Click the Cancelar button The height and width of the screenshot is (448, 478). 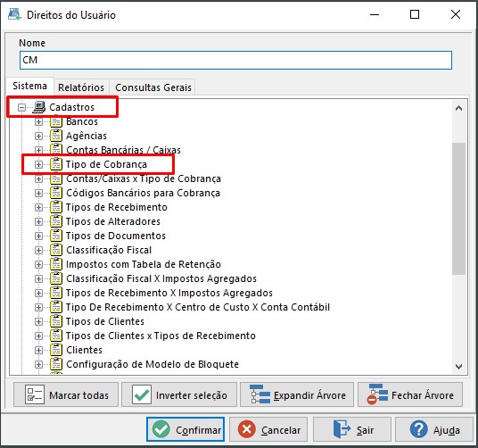268,429
